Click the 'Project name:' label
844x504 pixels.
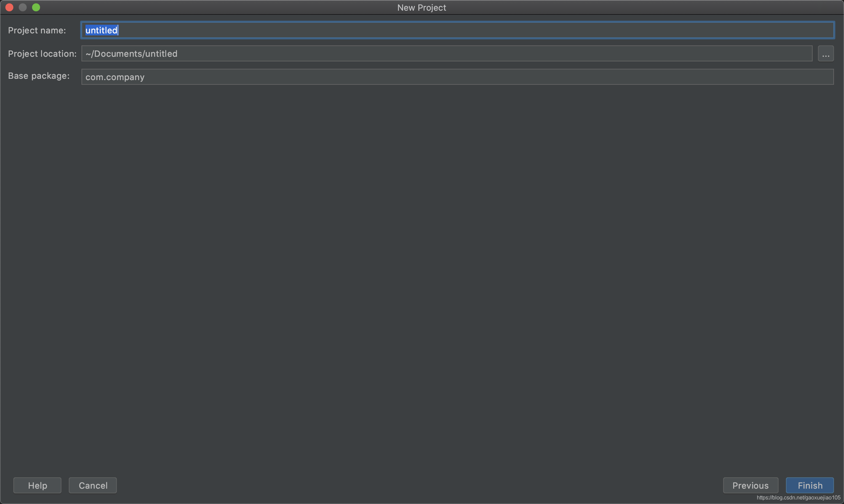(37, 30)
